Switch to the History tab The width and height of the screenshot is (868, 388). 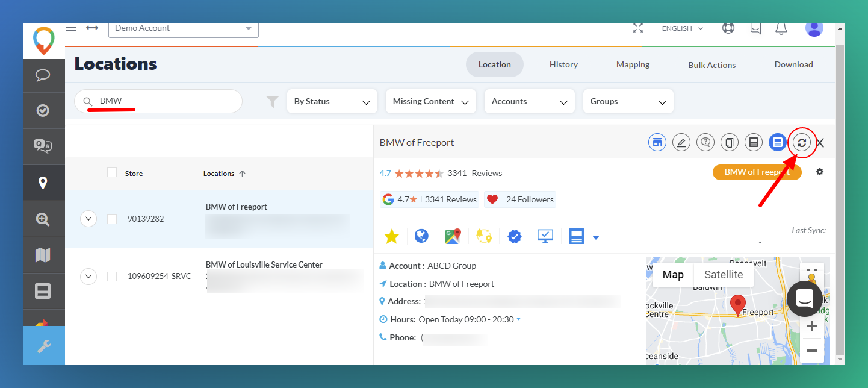pyautogui.click(x=563, y=64)
